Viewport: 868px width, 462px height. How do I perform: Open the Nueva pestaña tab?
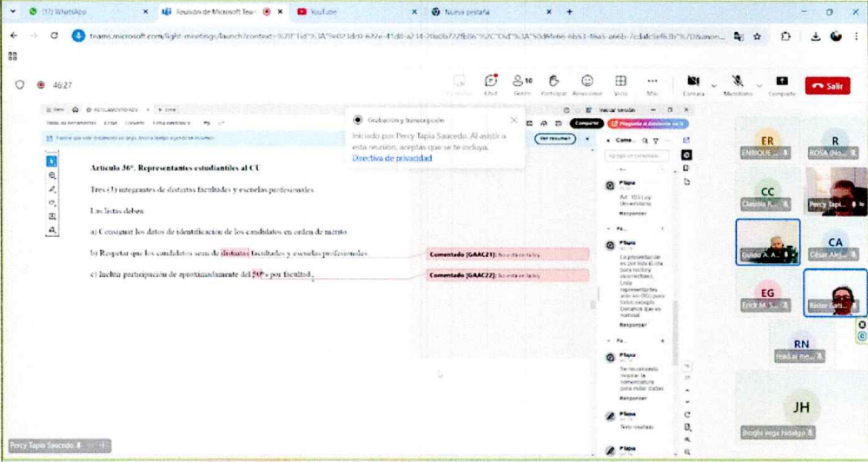coord(465,12)
